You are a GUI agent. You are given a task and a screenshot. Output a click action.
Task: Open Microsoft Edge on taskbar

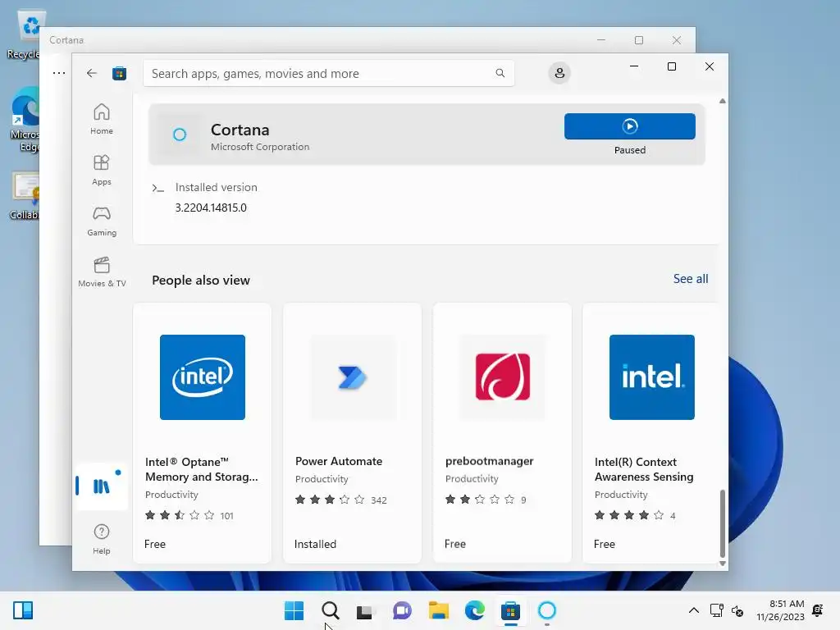point(474,610)
